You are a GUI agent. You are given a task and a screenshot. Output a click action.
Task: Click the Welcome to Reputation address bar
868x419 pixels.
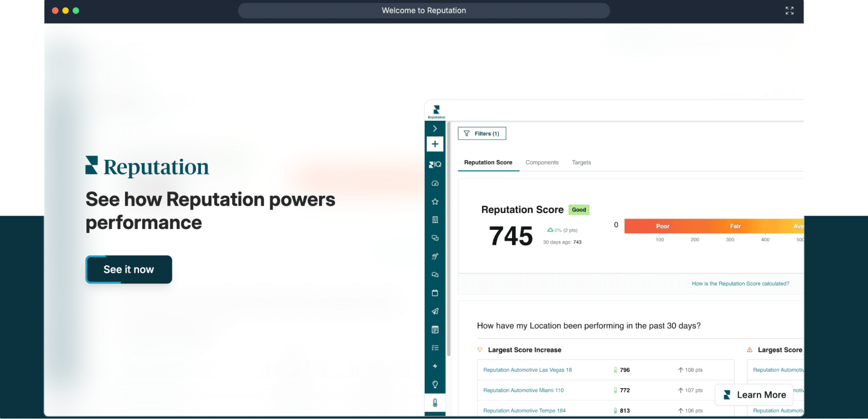pos(424,10)
